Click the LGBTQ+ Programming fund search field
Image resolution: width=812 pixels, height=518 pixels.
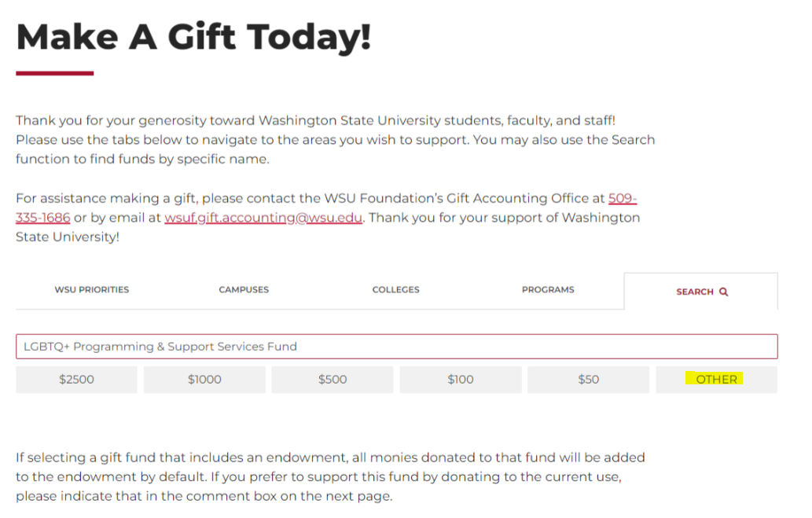coord(397,347)
